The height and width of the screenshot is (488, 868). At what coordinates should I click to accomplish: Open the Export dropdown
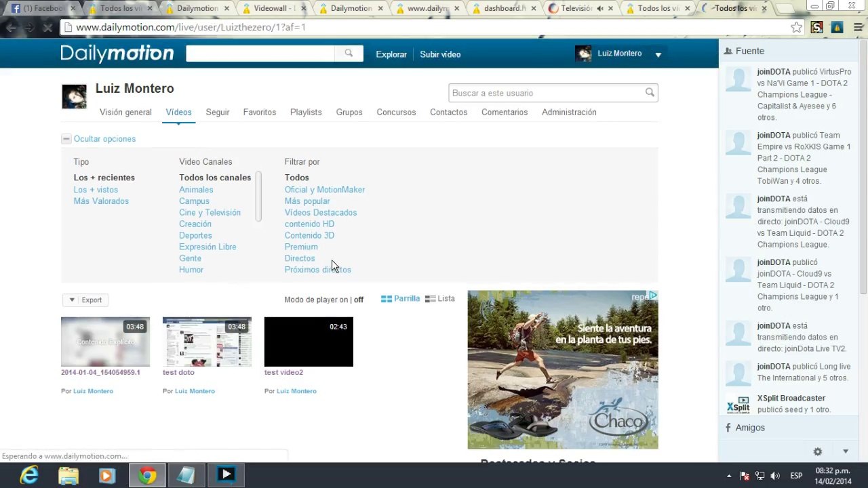(85, 300)
